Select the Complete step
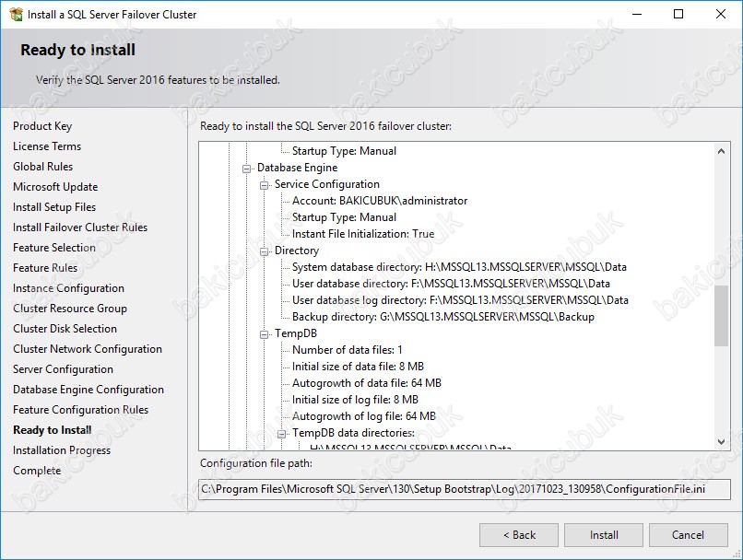The width and height of the screenshot is (743, 560). (37, 471)
